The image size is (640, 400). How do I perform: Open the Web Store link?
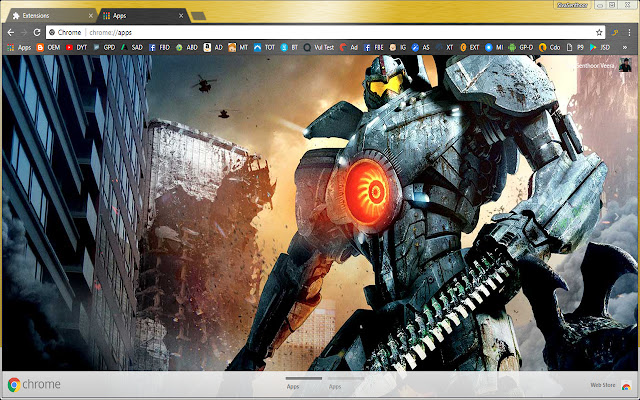coord(611,385)
